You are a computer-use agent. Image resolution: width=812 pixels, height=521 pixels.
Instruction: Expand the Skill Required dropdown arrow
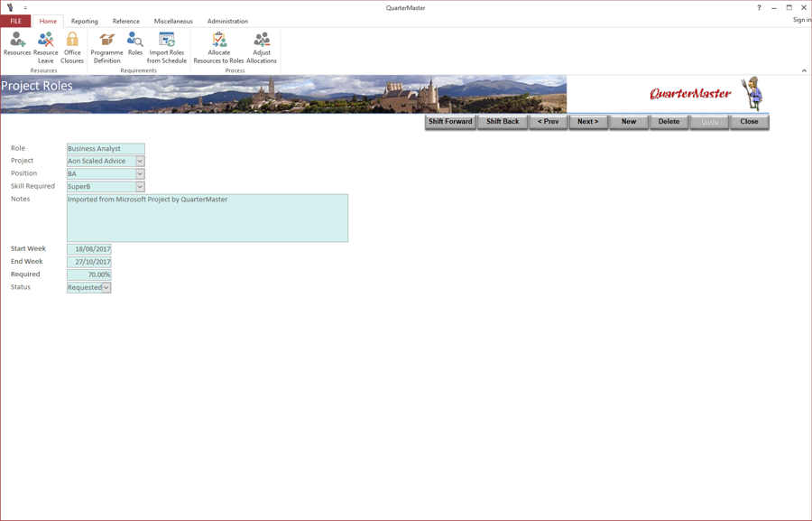(x=140, y=187)
